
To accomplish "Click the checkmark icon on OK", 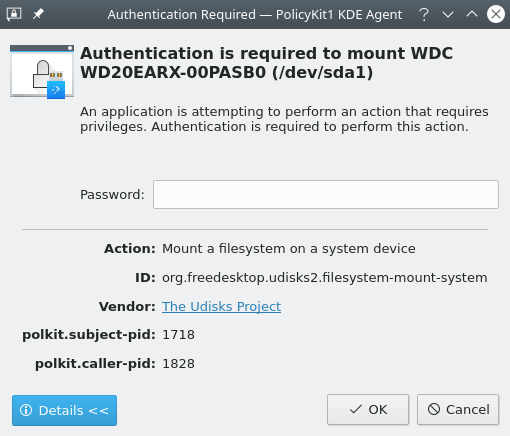I will pos(356,409).
